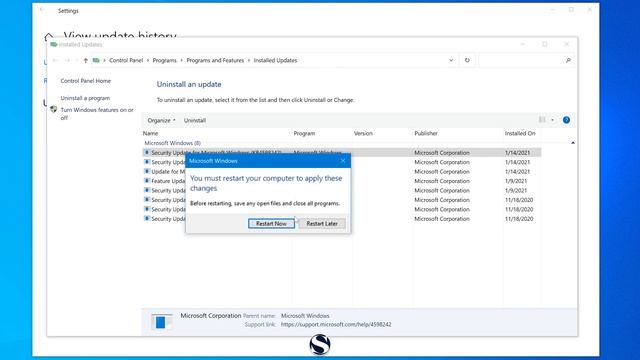
Task: Sort by the Installed On column header
Action: point(520,133)
